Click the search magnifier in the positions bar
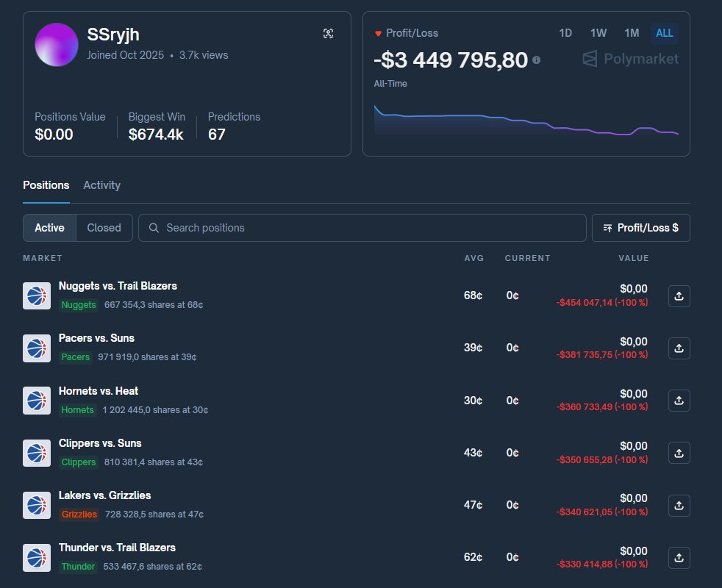 (x=154, y=228)
